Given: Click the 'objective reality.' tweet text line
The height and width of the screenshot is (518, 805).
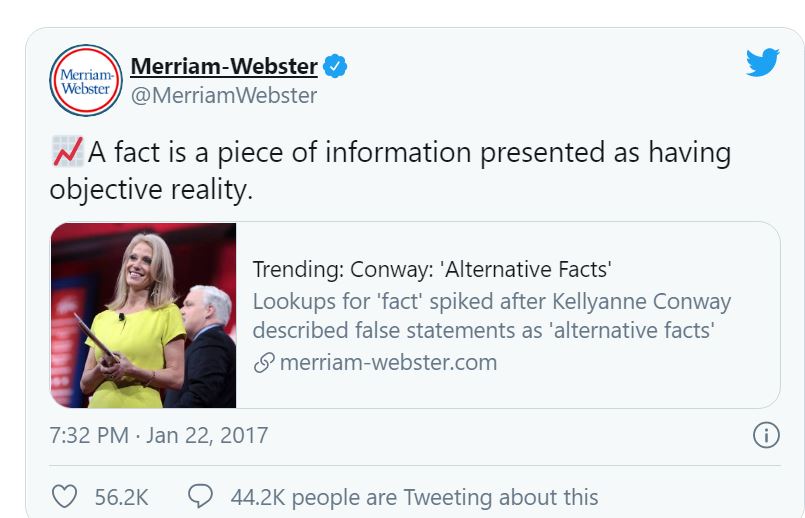Looking at the screenshot, I should [151, 189].
